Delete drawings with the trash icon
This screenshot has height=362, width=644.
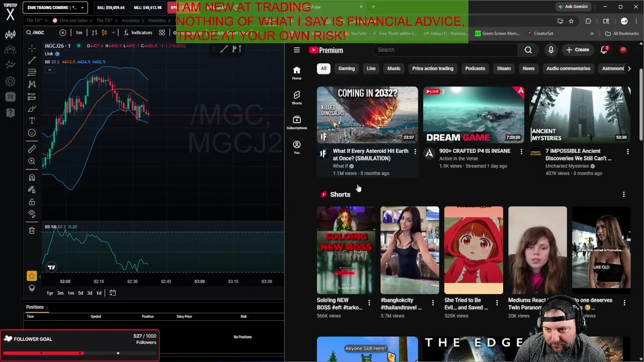tap(32, 230)
